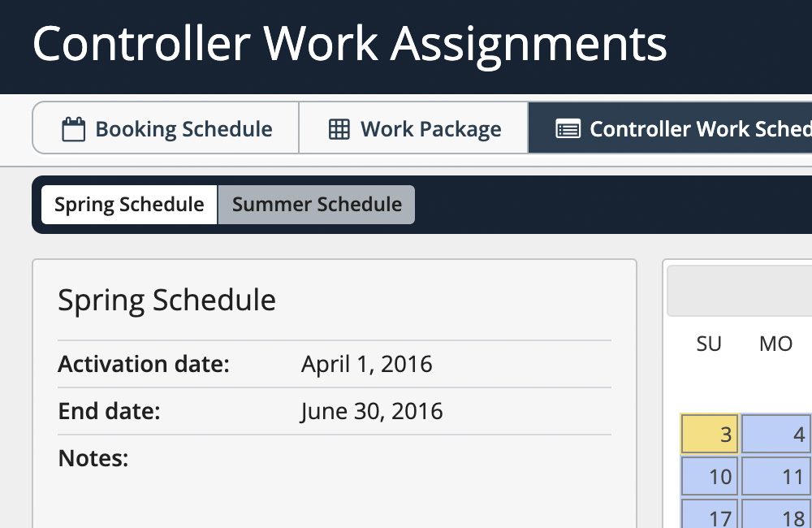Open the Booking Schedule tab
The width and height of the screenshot is (812, 528).
[166, 128]
